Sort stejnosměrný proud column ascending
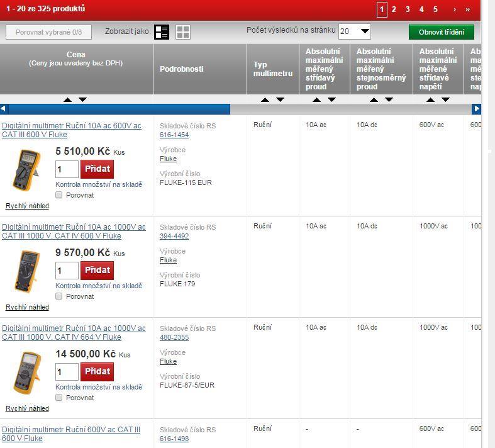Viewport: 495px width, 448px height. pyautogui.click(x=374, y=100)
